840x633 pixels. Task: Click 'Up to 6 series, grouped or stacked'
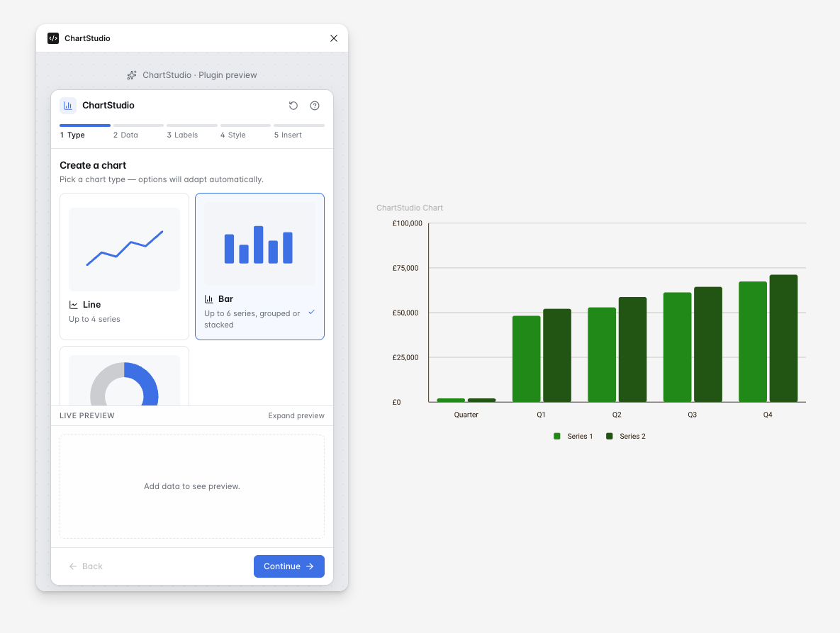[x=252, y=319]
